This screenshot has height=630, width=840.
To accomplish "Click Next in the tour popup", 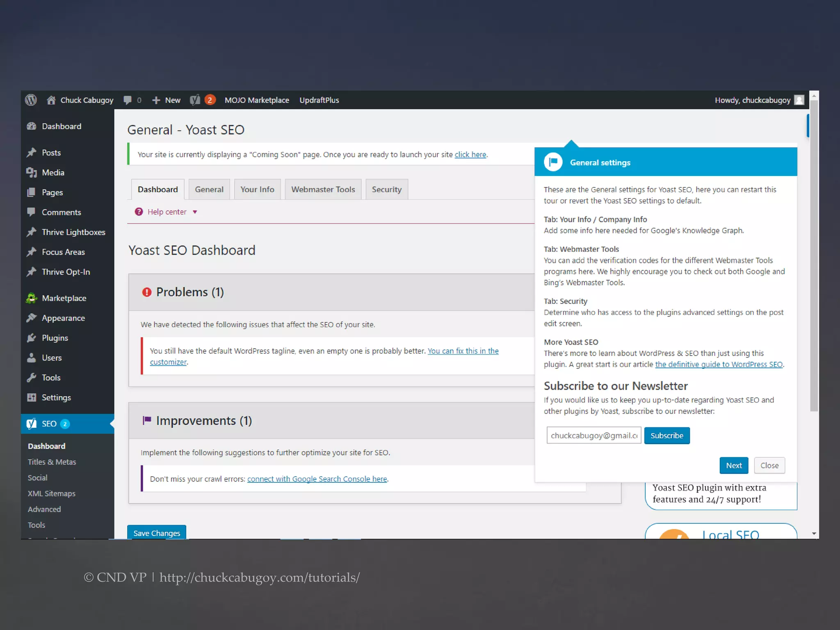I will (734, 466).
